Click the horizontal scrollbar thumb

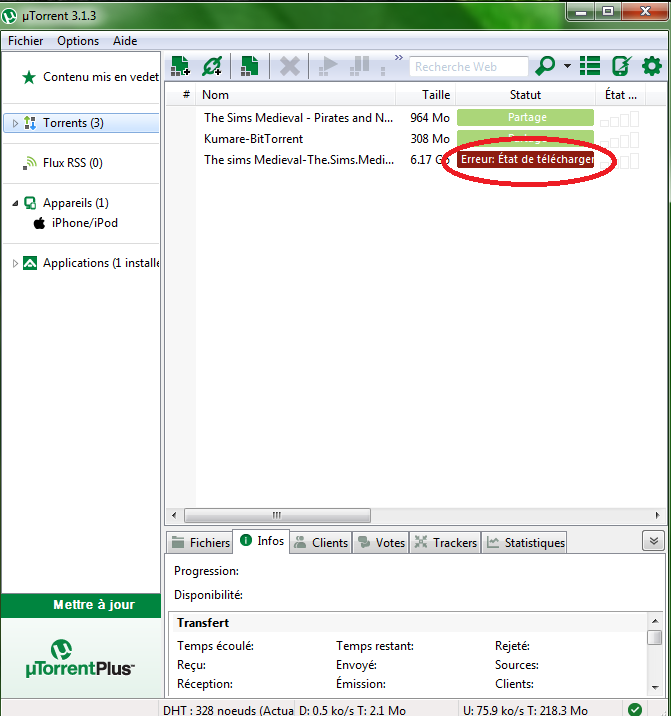pyautogui.click(x=278, y=516)
